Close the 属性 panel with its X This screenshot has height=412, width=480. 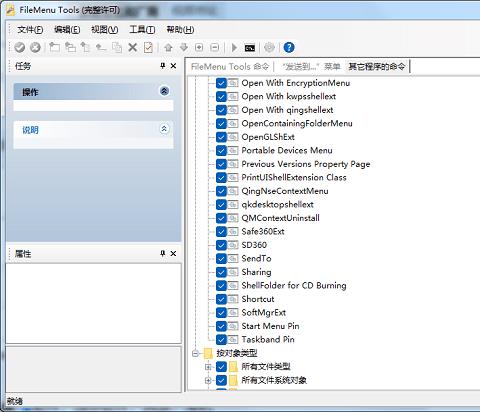[173, 254]
